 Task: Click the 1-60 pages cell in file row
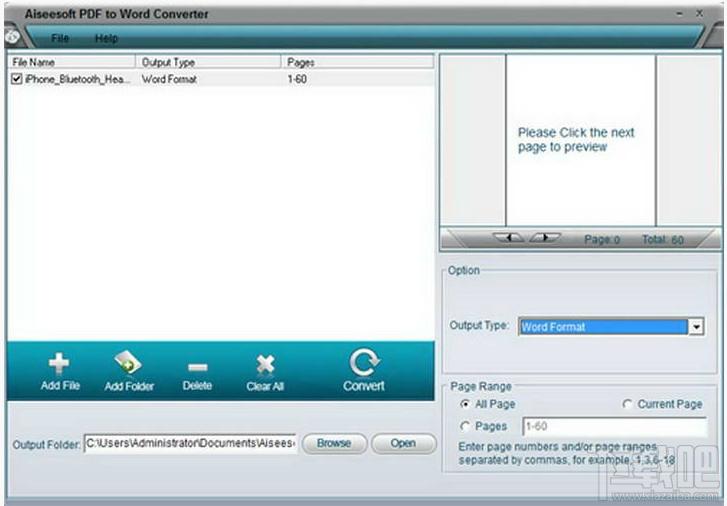(x=297, y=79)
